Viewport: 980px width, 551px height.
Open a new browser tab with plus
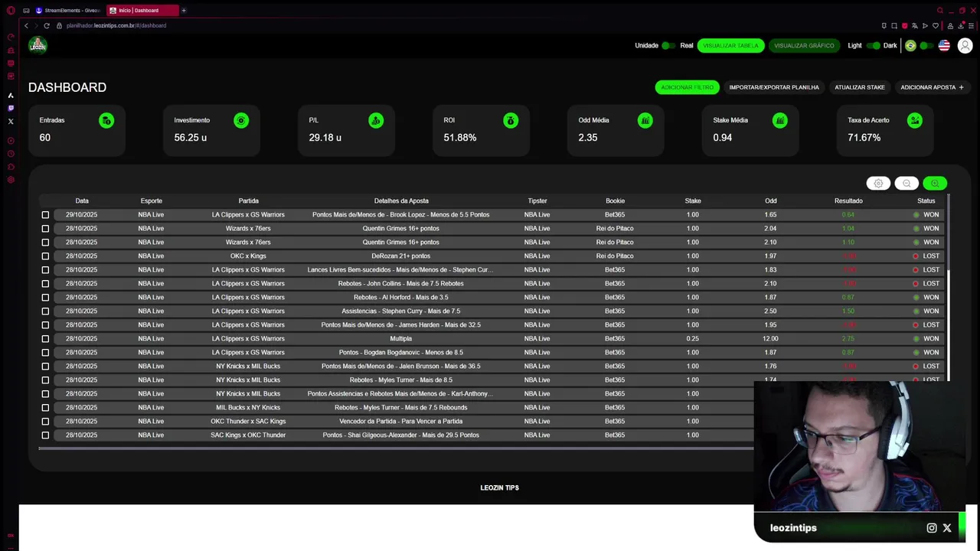[x=184, y=11]
